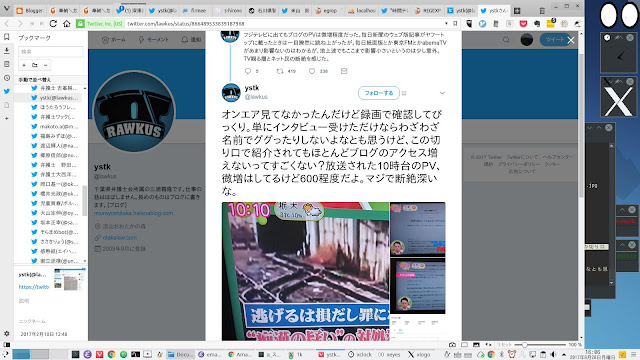Viewport: 640px width, 360px height.
Task: Switch to the egrep tab
Action: 329,11
